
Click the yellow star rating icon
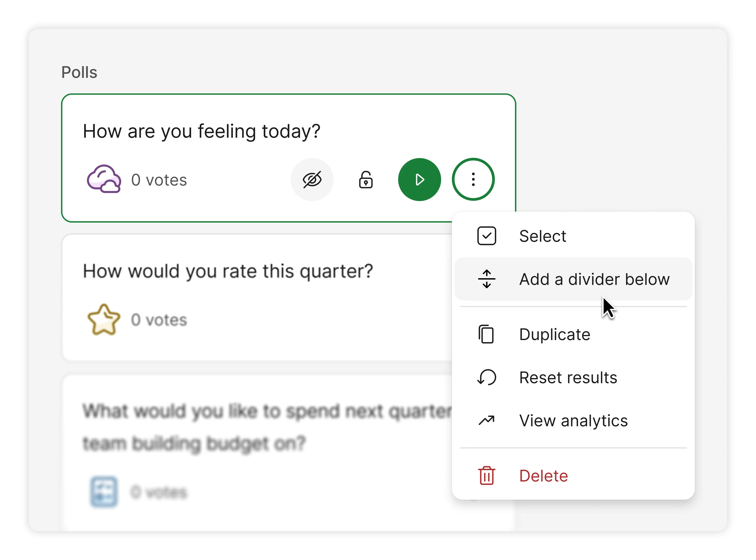[x=104, y=319]
